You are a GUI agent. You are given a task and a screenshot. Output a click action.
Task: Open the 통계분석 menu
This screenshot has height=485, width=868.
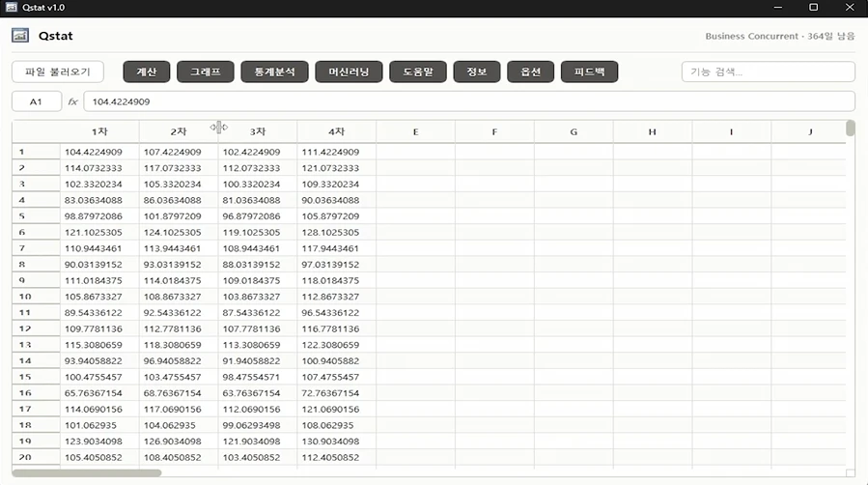274,71
